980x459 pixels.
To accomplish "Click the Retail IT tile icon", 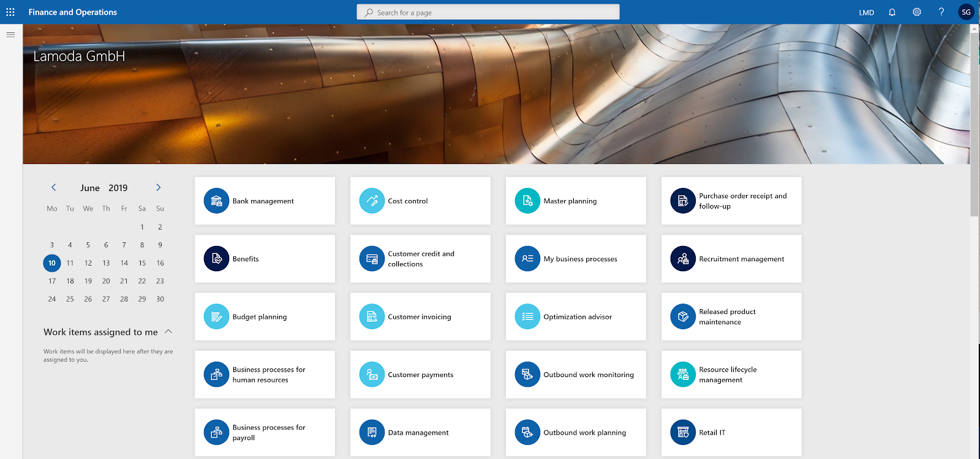I will (x=683, y=432).
